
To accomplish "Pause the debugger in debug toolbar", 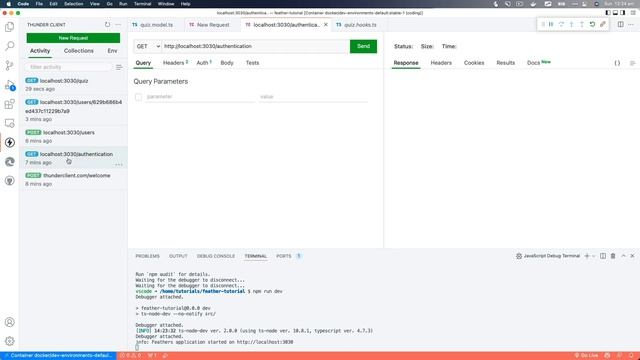I will tap(551, 24).
